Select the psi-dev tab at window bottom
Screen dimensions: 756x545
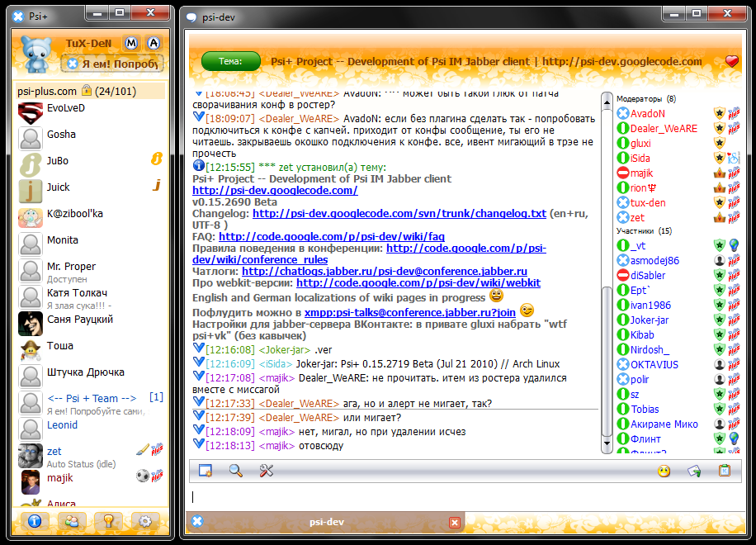click(x=327, y=522)
